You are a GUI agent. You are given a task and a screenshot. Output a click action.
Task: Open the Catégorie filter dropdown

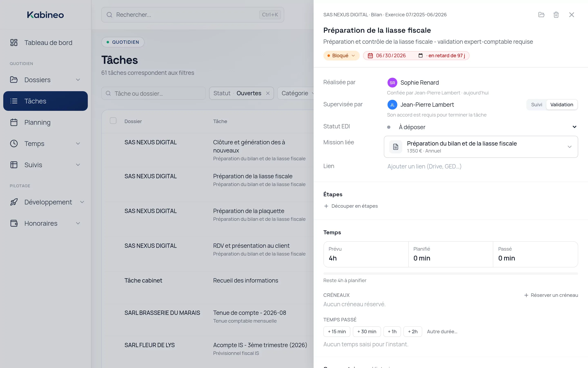(296, 93)
